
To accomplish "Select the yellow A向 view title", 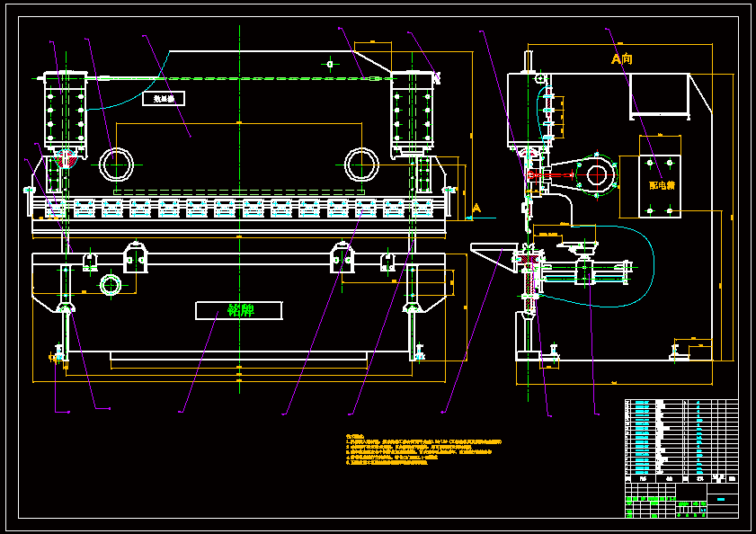I will tap(621, 58).
